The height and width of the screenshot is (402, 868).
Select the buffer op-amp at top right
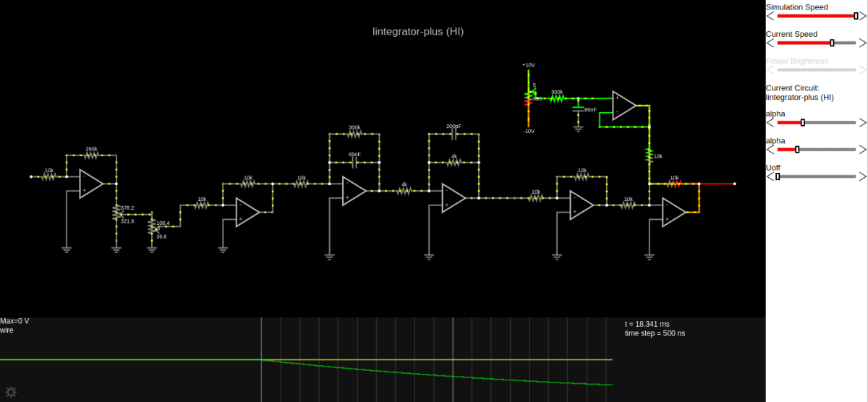point(624,105)
